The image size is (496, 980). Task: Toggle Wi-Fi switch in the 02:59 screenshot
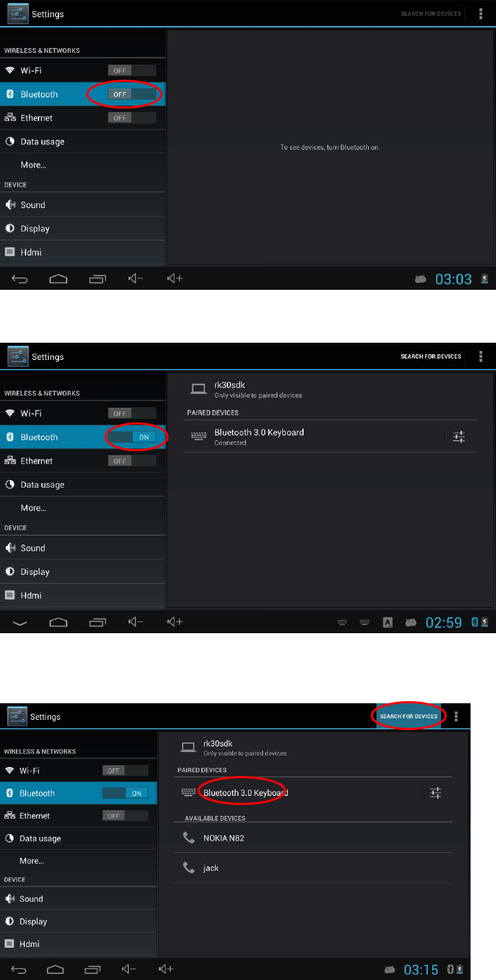point(132,413)
